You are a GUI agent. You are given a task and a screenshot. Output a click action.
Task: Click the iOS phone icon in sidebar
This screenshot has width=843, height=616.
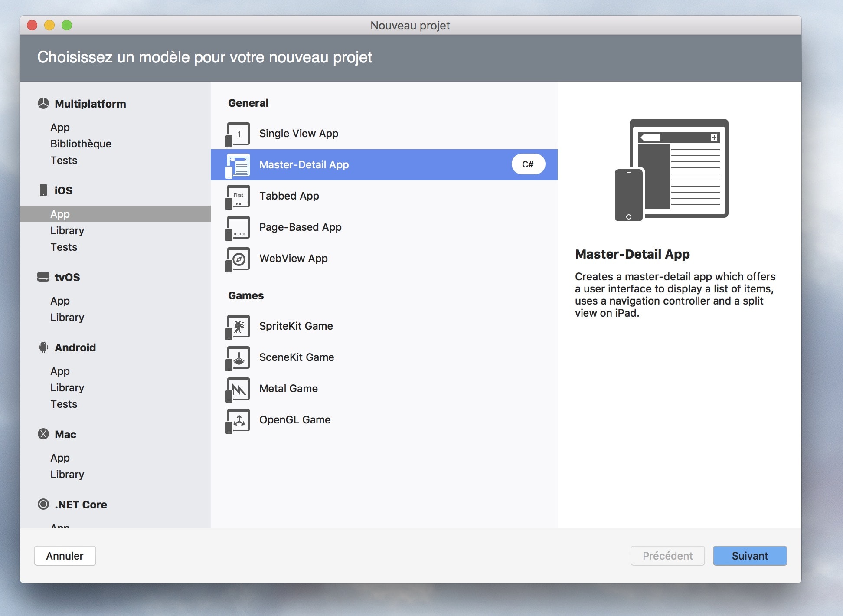(43, 190)
